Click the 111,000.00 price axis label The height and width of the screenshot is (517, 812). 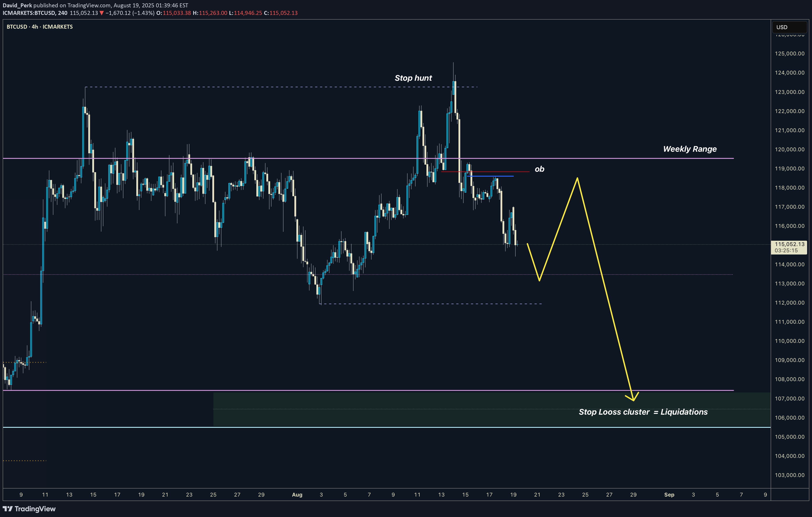789,322
